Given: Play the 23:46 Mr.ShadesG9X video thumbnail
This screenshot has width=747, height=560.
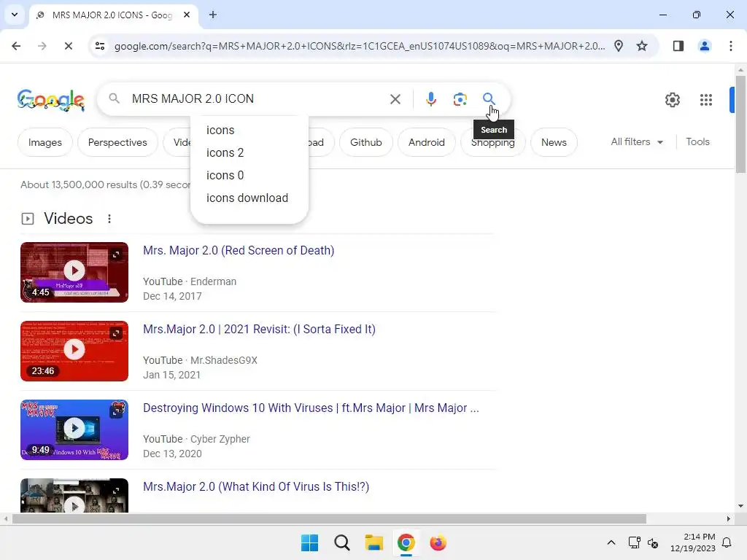Looking at the screenshot, I should coord(74,351).
